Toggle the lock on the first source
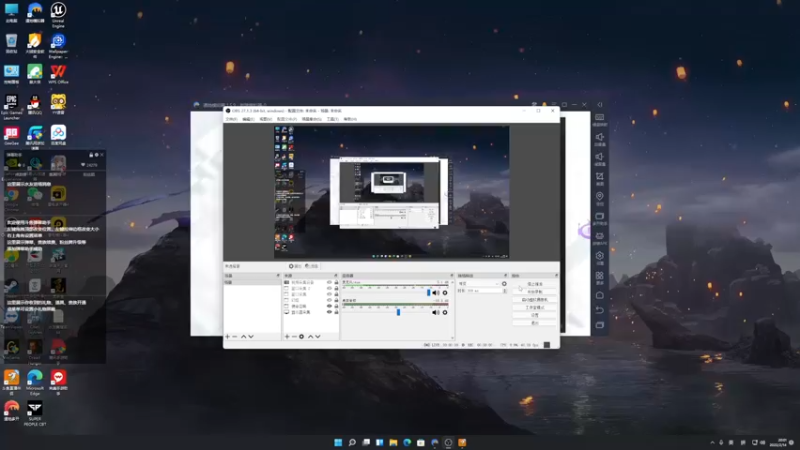This screenshot has width=800, height=450. pos(336,282)
